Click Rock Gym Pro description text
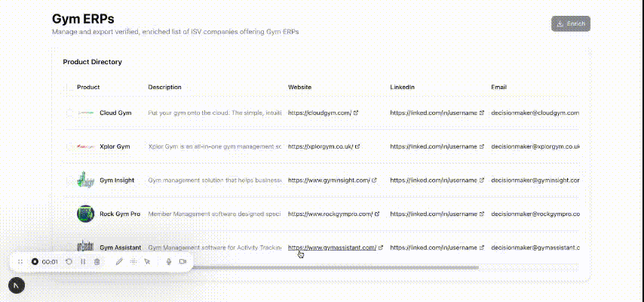 [x=215, y=214]
